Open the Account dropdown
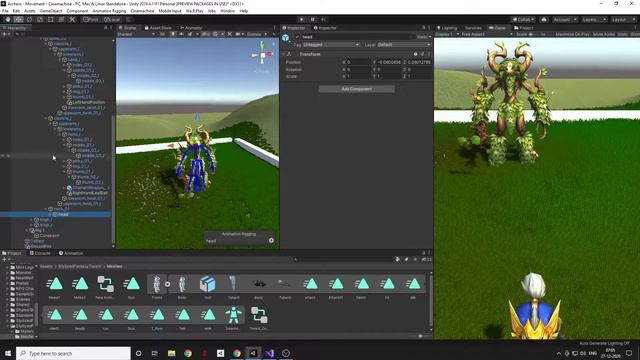The width and height of the screenshot is (640, 360). pyautogui.click(x=564, y=19)
